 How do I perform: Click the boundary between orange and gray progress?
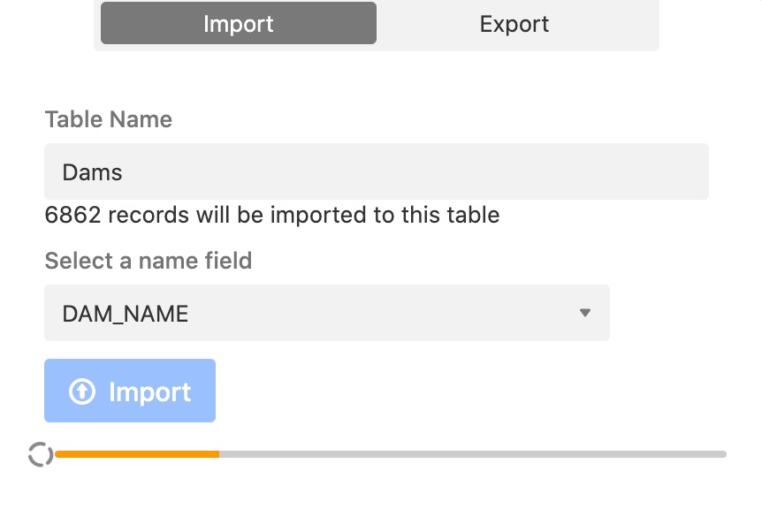coord(219,454)
